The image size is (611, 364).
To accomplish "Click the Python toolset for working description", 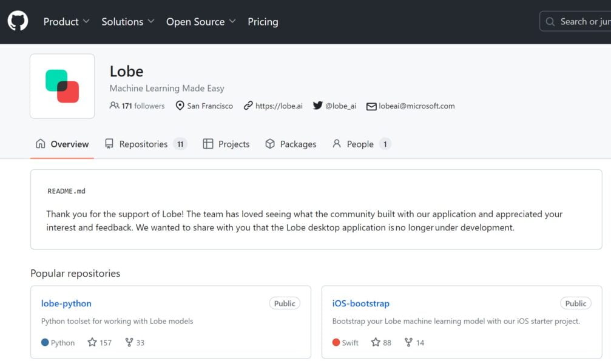I will click(x=117, y=321).
